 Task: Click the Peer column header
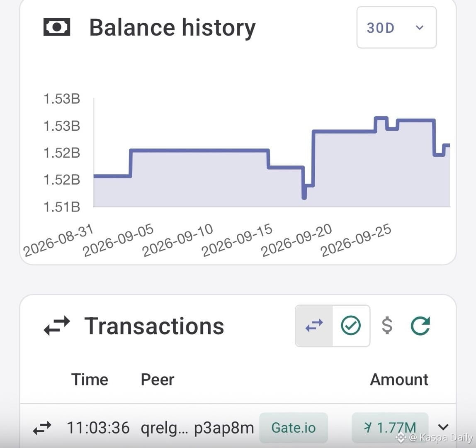tap(158, 380)
